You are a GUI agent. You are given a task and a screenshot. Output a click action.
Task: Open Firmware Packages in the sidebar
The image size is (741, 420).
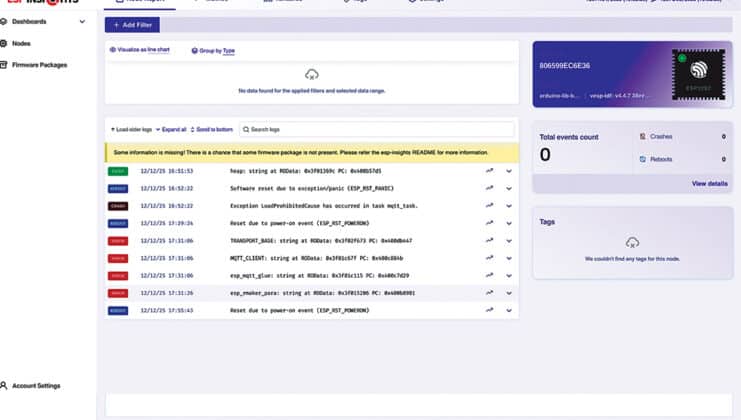click(39, 65)
